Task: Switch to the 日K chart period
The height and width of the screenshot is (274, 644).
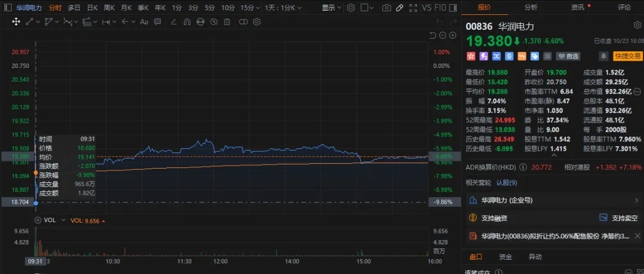Action: [92, 8]
